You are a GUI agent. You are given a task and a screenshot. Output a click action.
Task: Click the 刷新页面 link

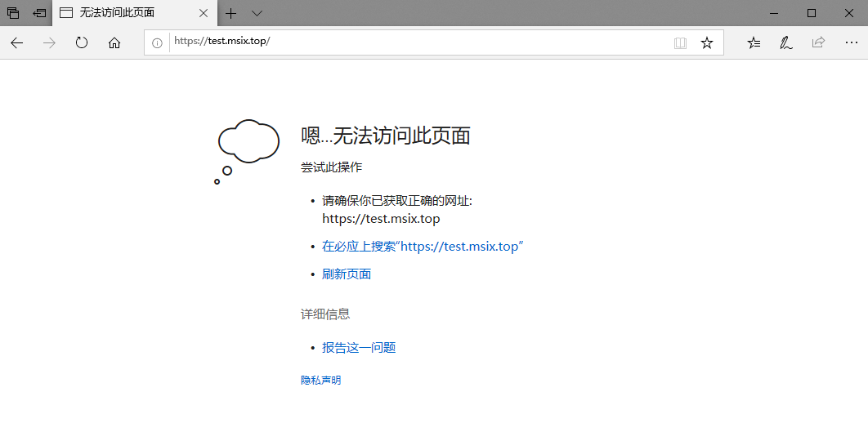point(347,274)
